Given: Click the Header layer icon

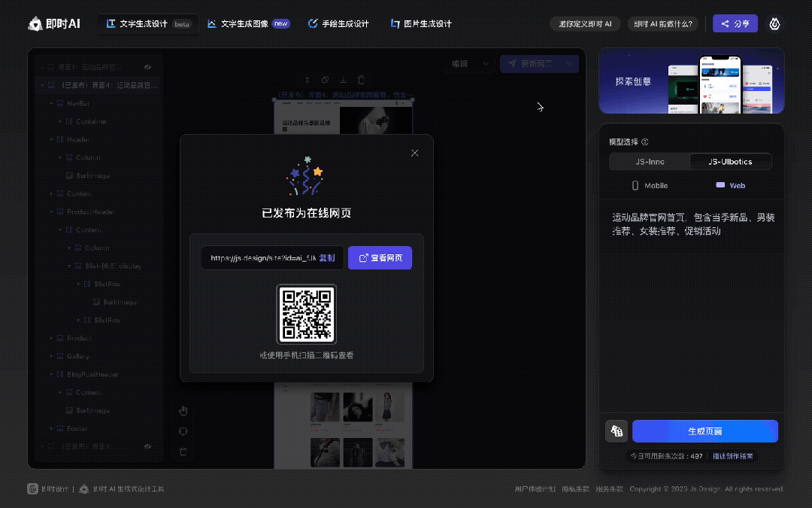Looking at the screenshot, I should point(60,139).
